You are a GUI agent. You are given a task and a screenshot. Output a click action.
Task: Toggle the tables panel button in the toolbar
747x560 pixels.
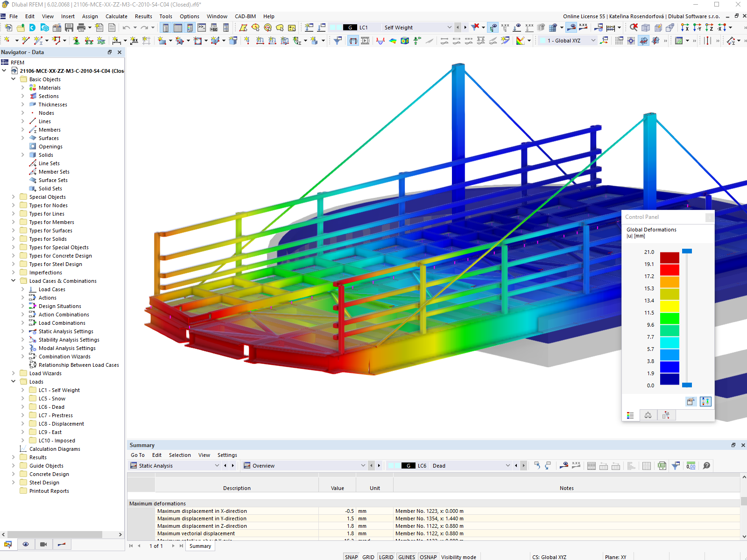177,28
